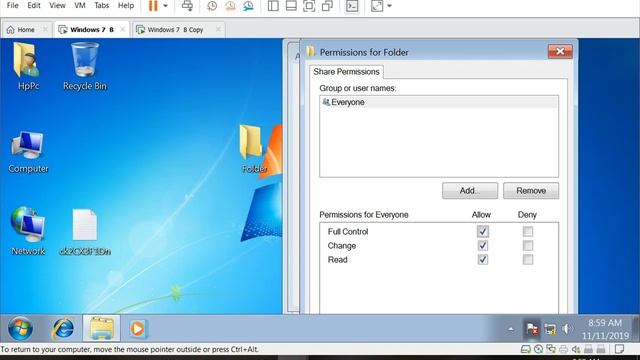Open the Windows Start menu
The width and height of the screenshot is (640, 360).
(20, 329)
